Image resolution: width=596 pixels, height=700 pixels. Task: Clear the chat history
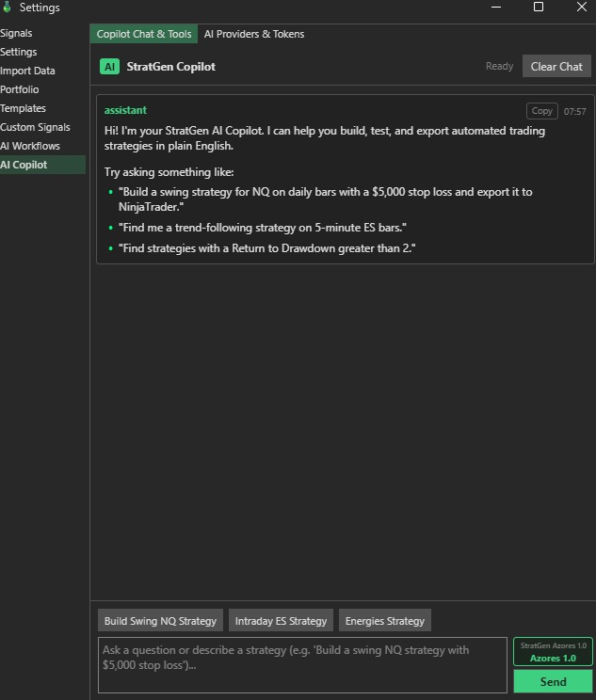click(556, 67)
